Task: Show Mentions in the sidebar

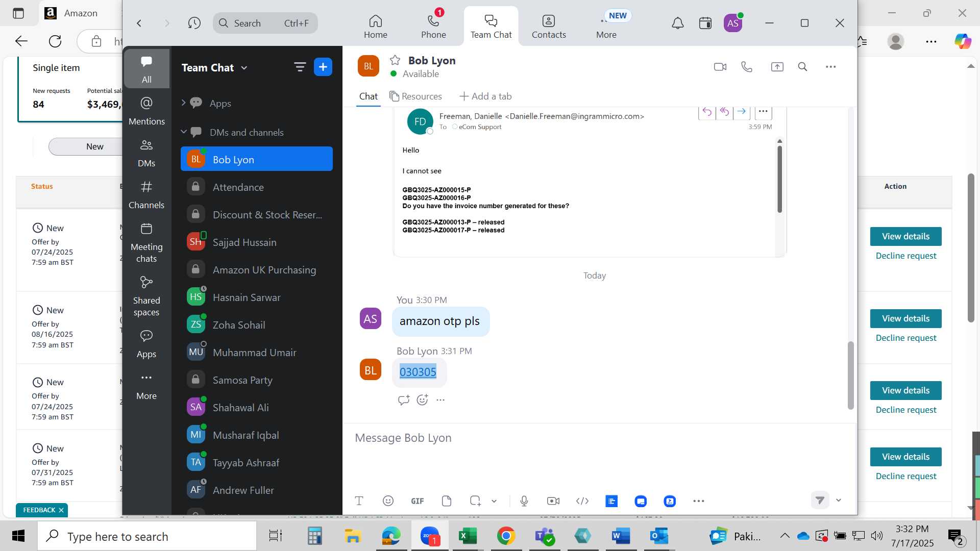Action: coord(146,111)
